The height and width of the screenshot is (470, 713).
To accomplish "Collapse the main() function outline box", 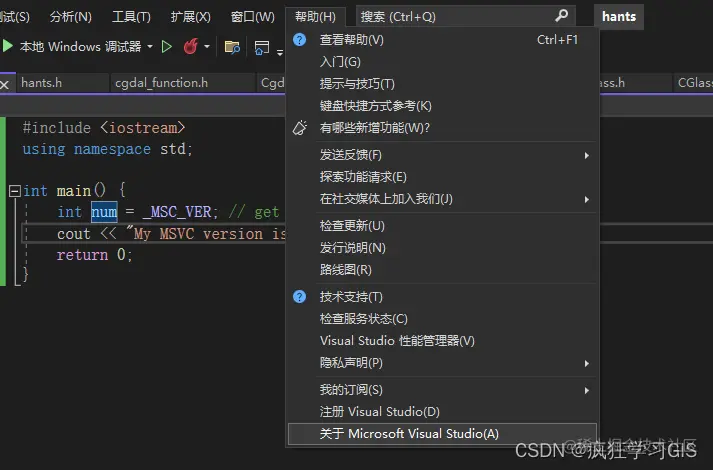I will pyautogui.click(x=15, y=191).
